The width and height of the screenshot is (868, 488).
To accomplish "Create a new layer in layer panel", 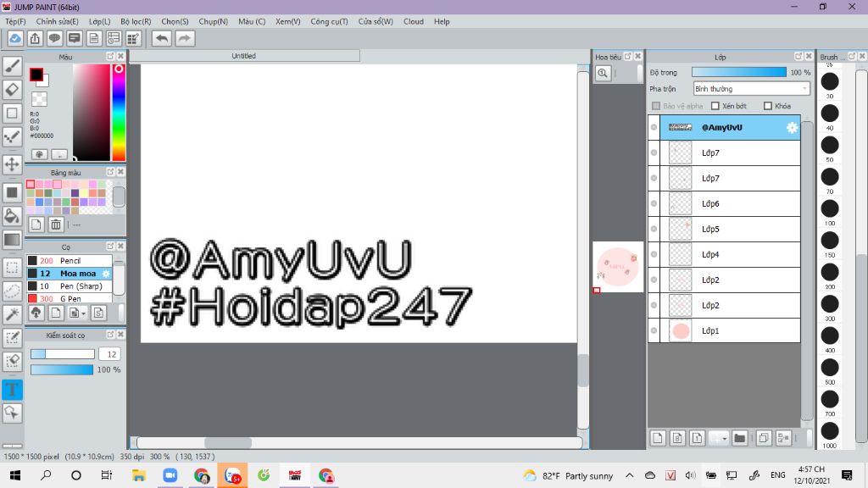I will pos(658,438).
